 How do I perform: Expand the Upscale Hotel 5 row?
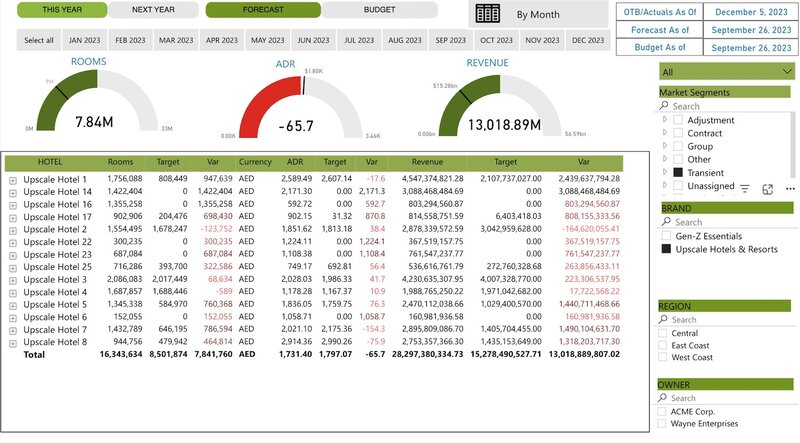tap(13, 306)
